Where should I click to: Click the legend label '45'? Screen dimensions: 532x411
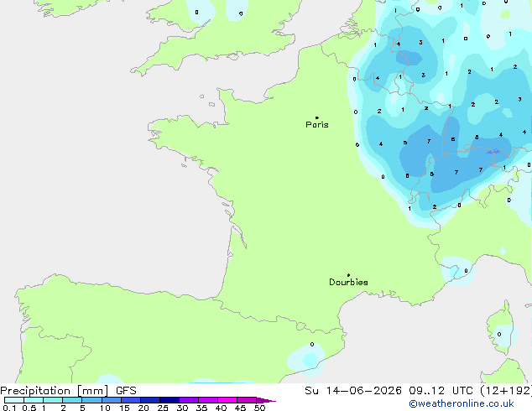pyautogui.click(x=240, y=408)
